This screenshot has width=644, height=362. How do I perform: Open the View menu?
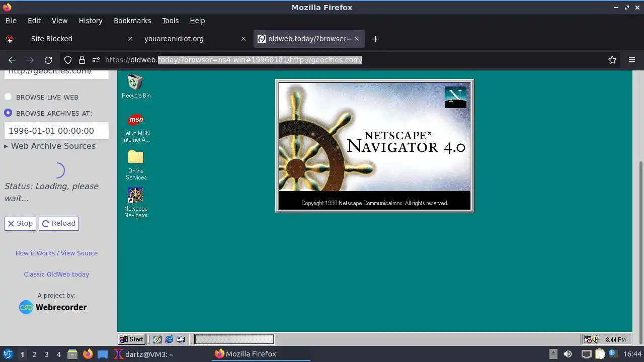[59, 21]
